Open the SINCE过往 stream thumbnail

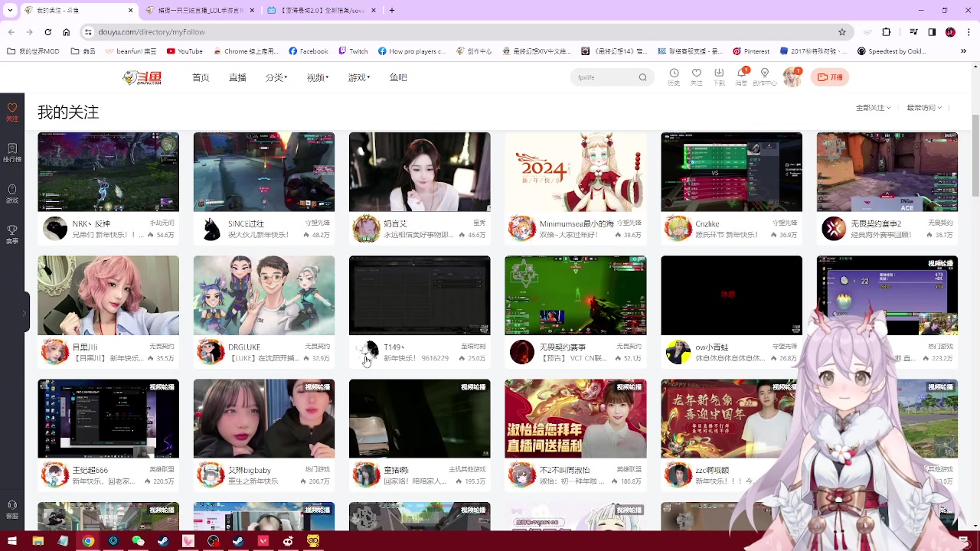264,172
